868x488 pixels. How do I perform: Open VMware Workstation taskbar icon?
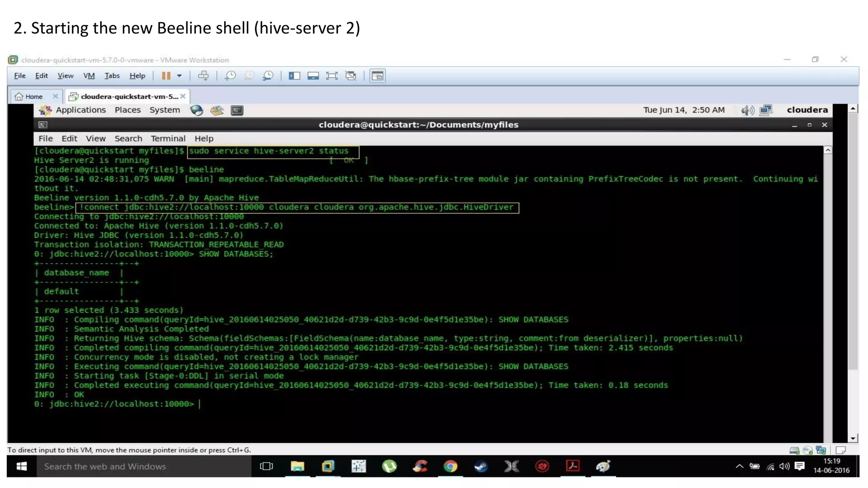328,466
